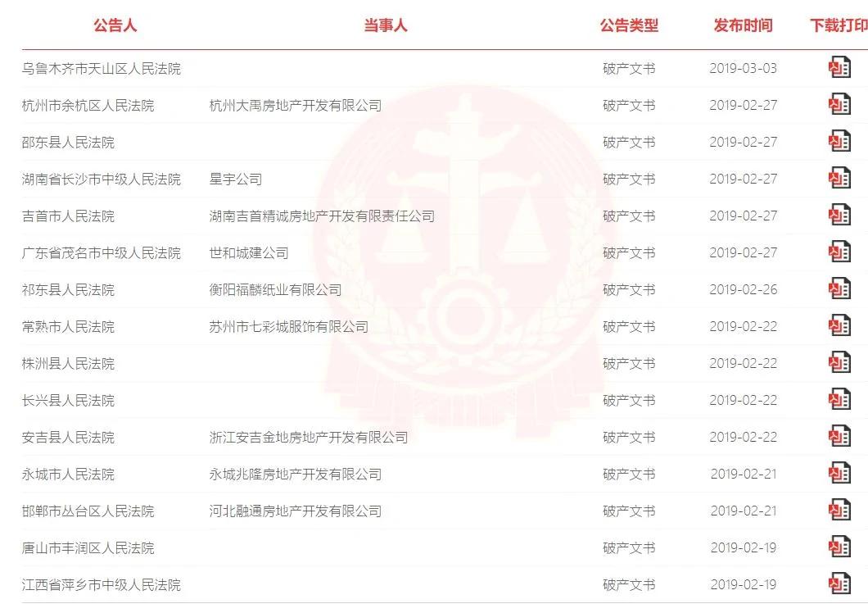Click download icon in 常熟市人民法院 row

pos(839,326)
